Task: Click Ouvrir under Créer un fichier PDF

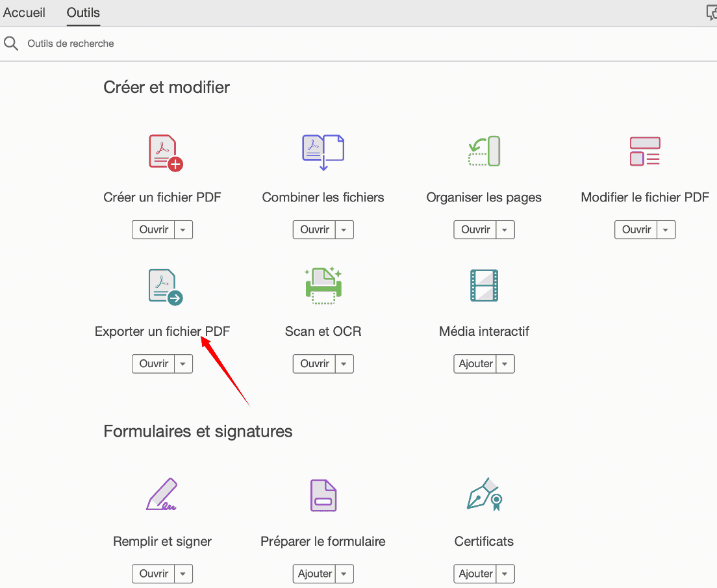Action: click(x=154, y=230)
